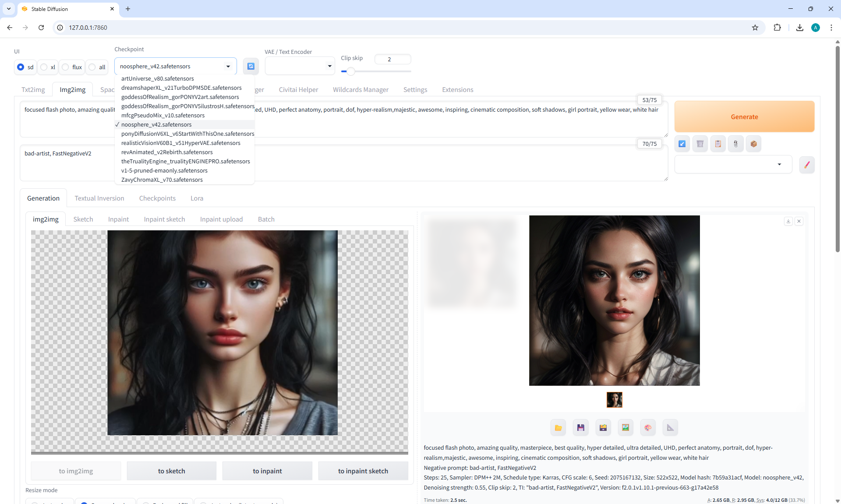Open the output folder via the yellow folder icon

click(x=558, y=428)
